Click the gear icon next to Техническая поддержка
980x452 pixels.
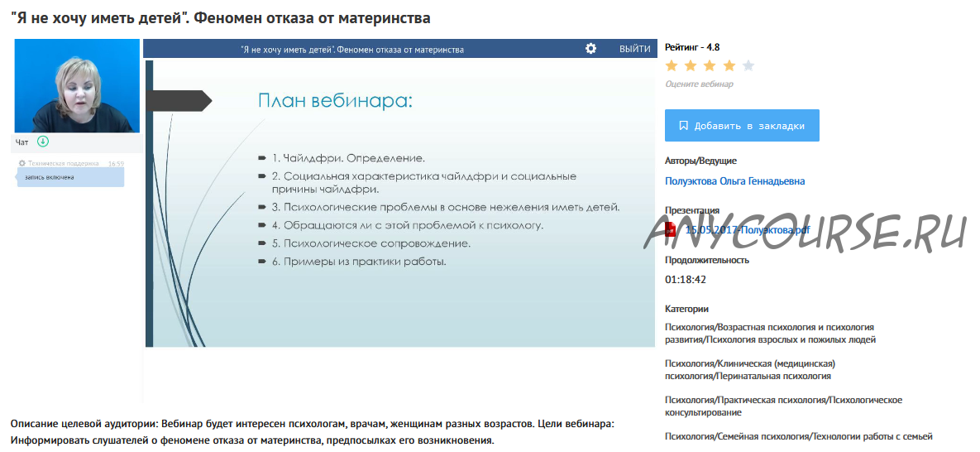coord(22,164)
